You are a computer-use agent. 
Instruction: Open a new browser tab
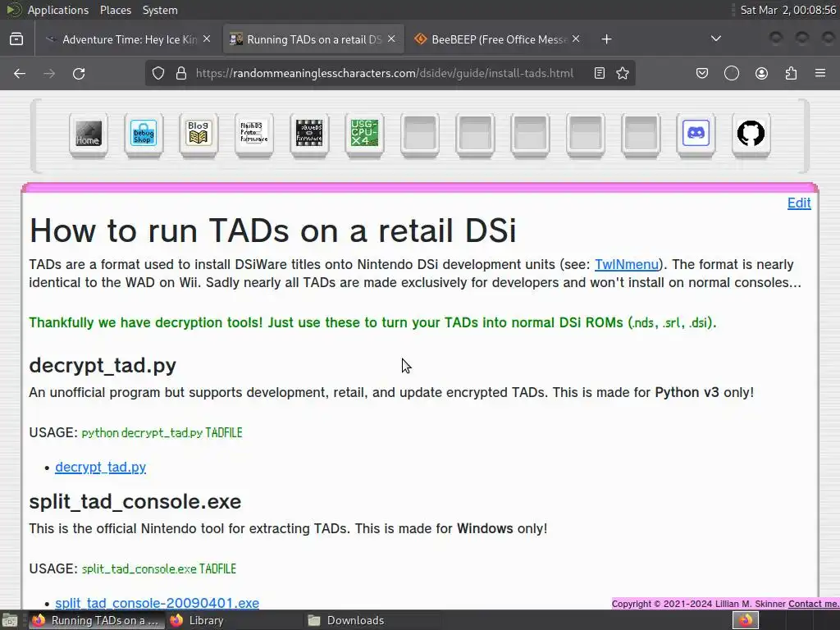(606, 39)
